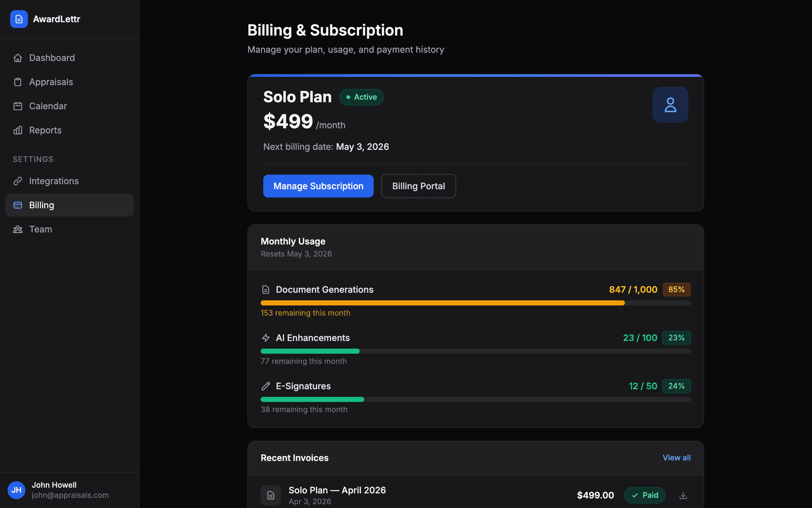Image resolution: width=812 pixels, height=508 pixels.
Task: Navigate to Reports
Action: point(69,130)
